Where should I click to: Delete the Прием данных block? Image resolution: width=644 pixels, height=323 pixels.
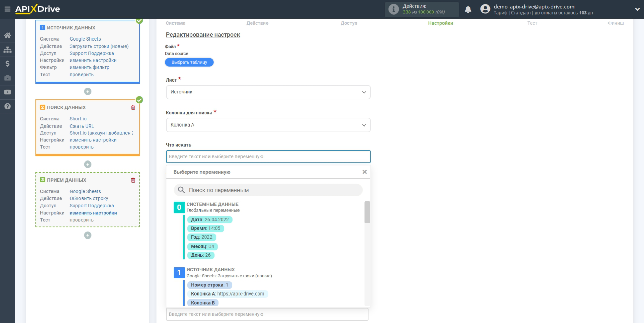pyautogui.click(x=133, y=180)
